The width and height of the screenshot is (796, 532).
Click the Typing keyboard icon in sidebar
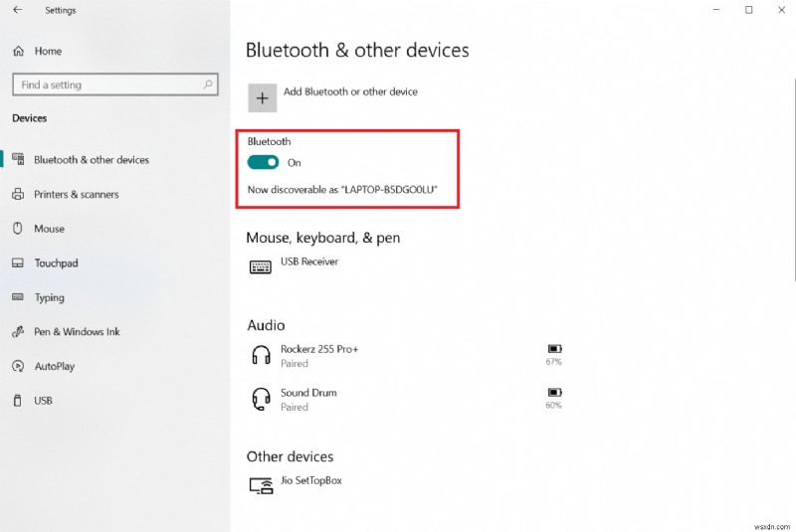point(18,296)
